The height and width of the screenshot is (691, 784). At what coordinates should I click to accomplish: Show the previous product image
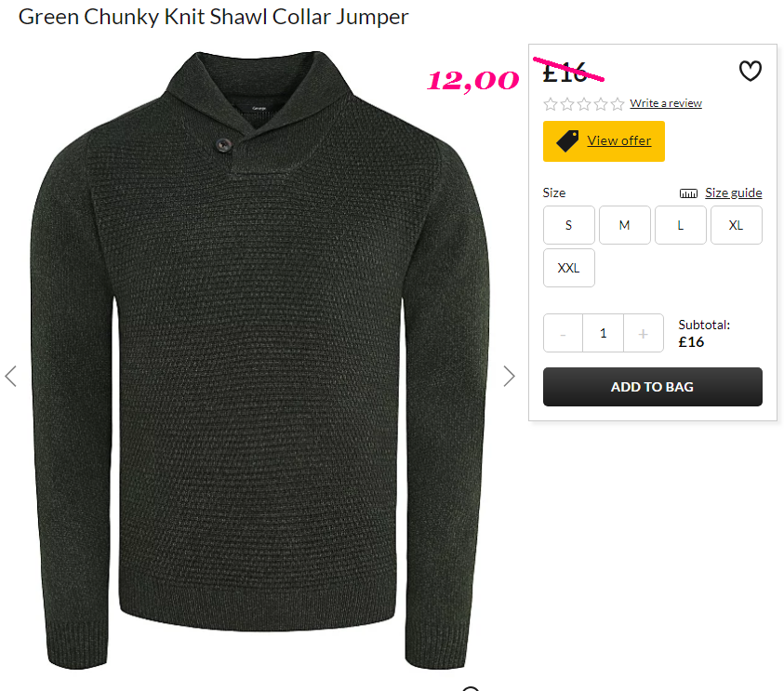11,376
